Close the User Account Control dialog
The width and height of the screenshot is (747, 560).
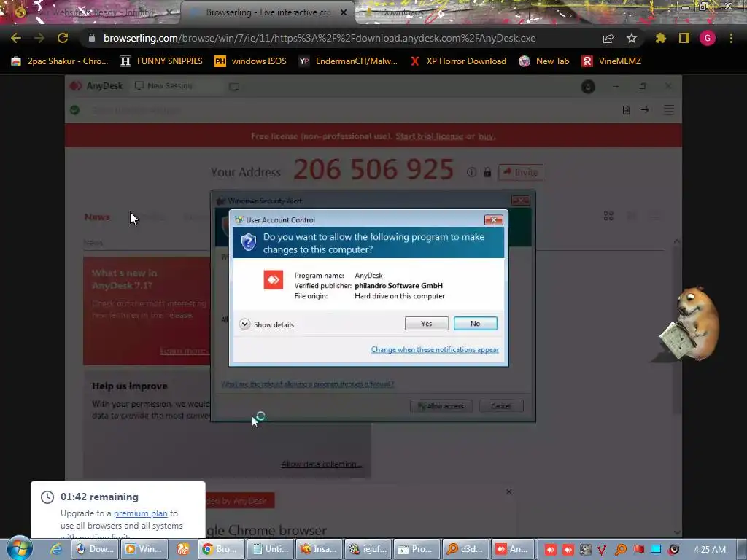coord(494,219)
